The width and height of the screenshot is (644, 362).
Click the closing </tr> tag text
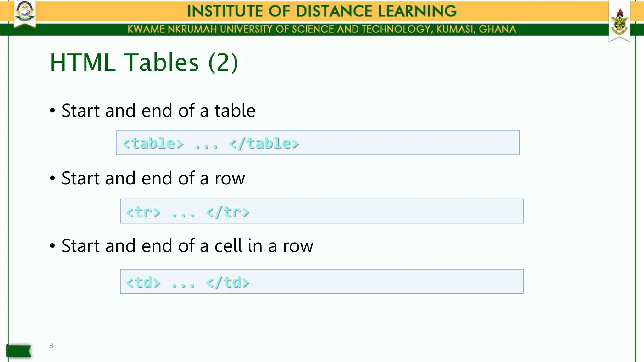(x=228, y=212)
